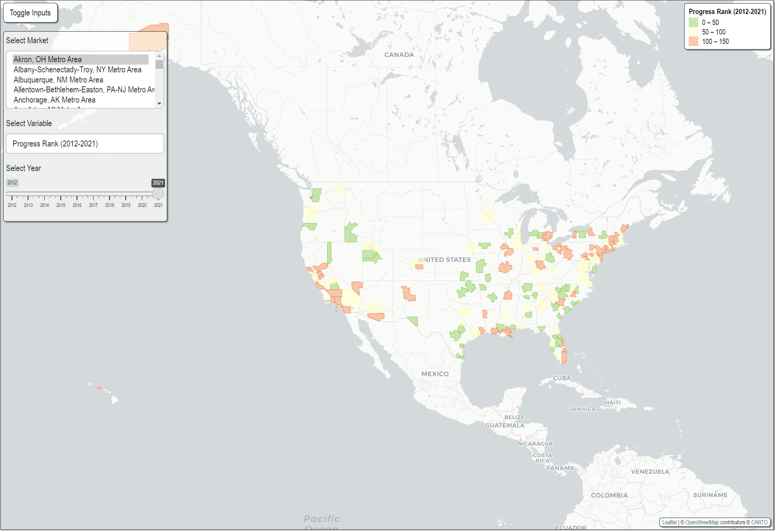Screen dimensions: 777x532
Task: Open the Leaflet attribution link
Action: (669, 522)
